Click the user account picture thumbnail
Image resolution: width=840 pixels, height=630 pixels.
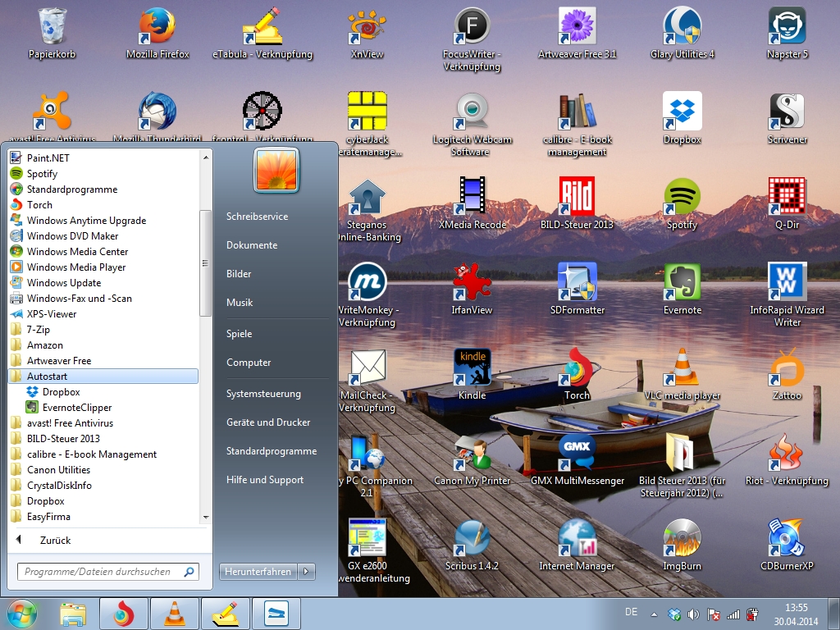click(x=276, y=170)
